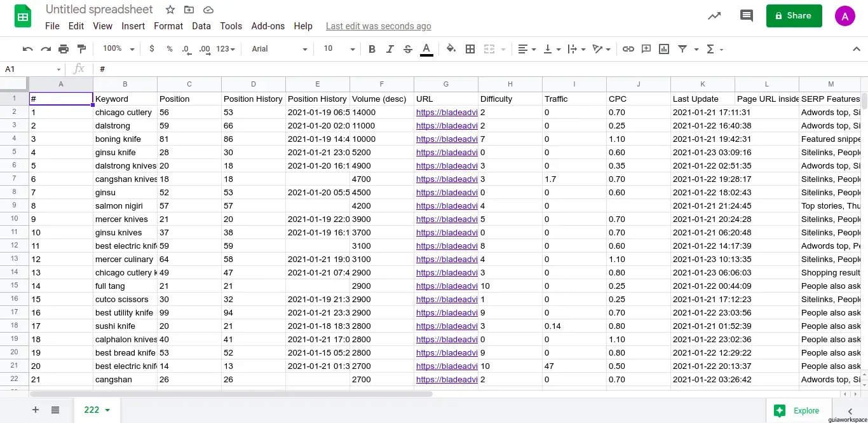This screenshot has width=868, height=423.
Task: Toggle strikethrough text formatting
Action: point(408,49)
